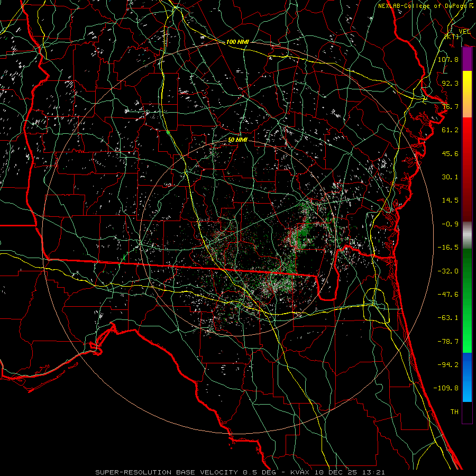
Task: Click the Super-Resolution Base Velocity caption text
Action: point(167,472)
